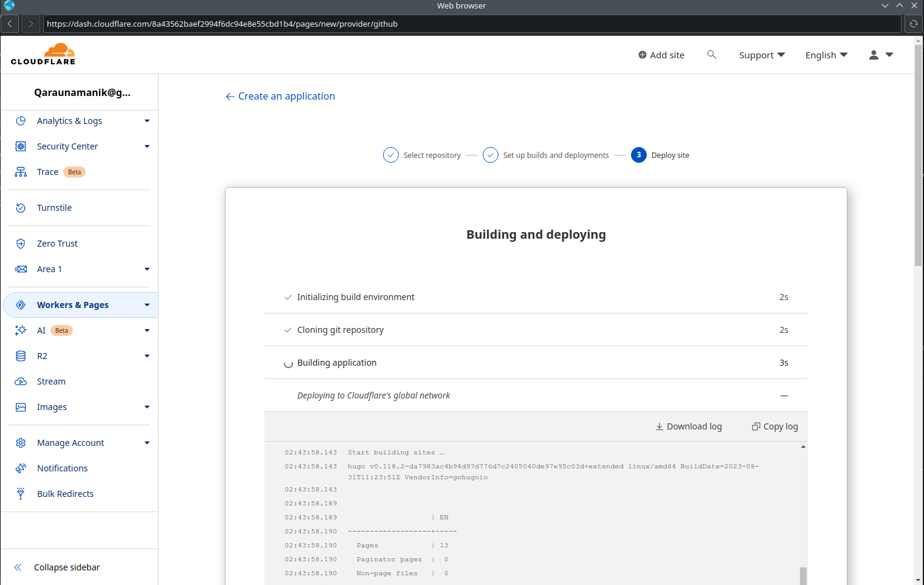This screenshot has width=924, height=585.
Task: Click Copy log
Action: [x=775, y=426]
